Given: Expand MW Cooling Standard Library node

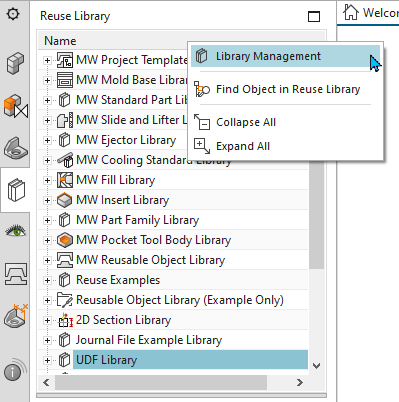Looking at the screenshot, I should 47,160.
